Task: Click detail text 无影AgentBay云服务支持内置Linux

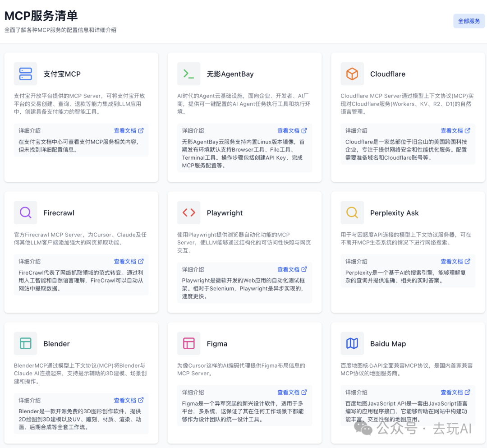Action: coord(243,154)
